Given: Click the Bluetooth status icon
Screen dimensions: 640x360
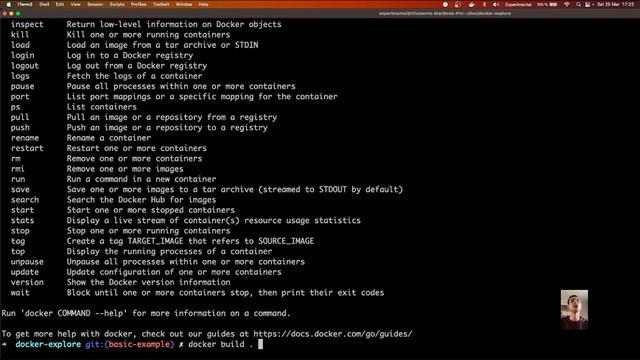Looking at the screenshot, I should coord(484,4).
